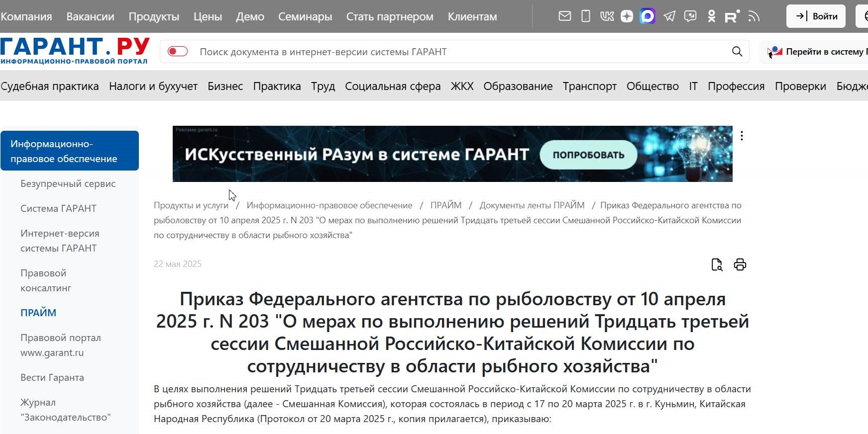
Task: Click the RSS feed icon
Action: pos(754,16)
